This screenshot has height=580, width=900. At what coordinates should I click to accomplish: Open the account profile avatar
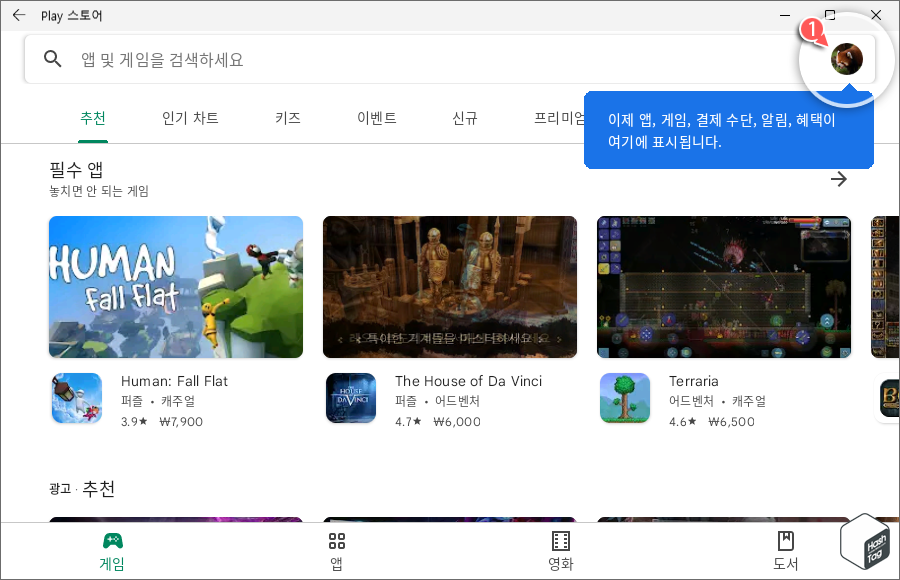coord(847,59)
